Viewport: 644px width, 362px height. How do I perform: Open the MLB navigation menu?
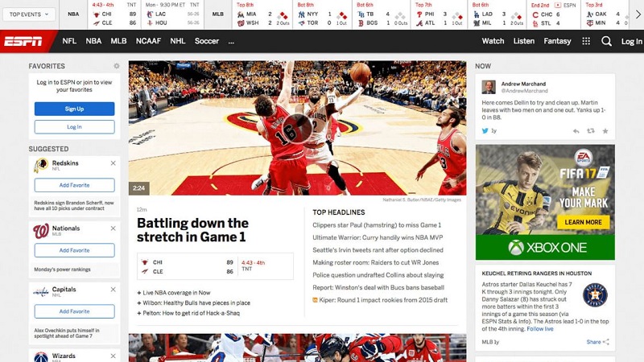[x=118, y=41]
